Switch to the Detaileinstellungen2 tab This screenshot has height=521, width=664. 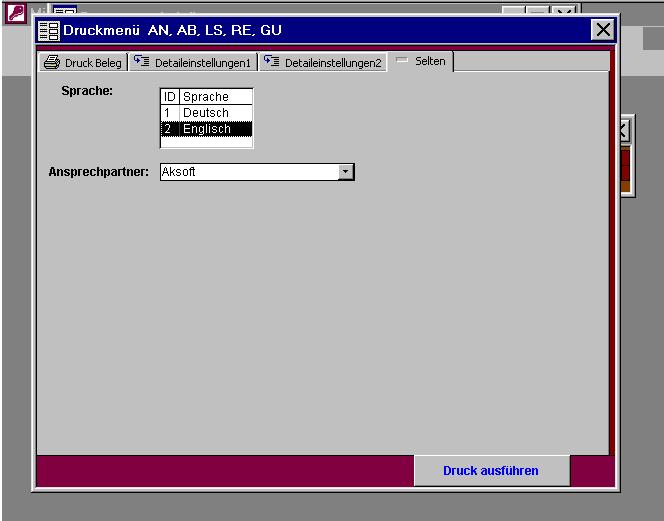click(332, 63)
